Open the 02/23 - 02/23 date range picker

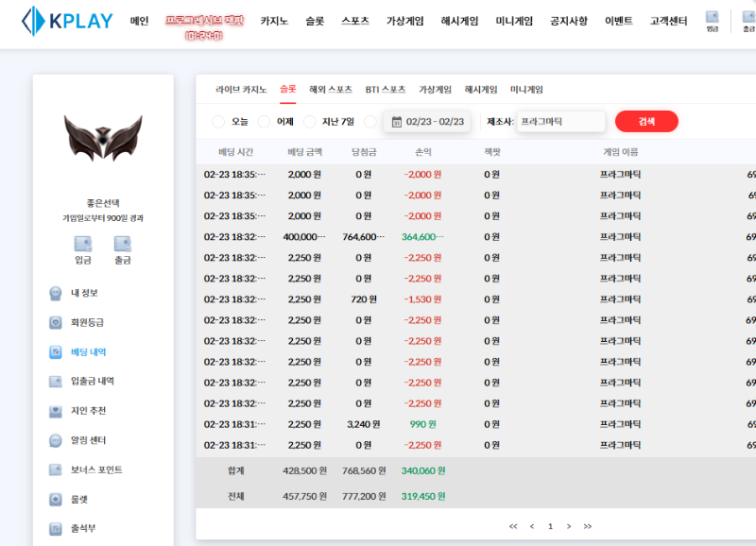click(435, 122)
